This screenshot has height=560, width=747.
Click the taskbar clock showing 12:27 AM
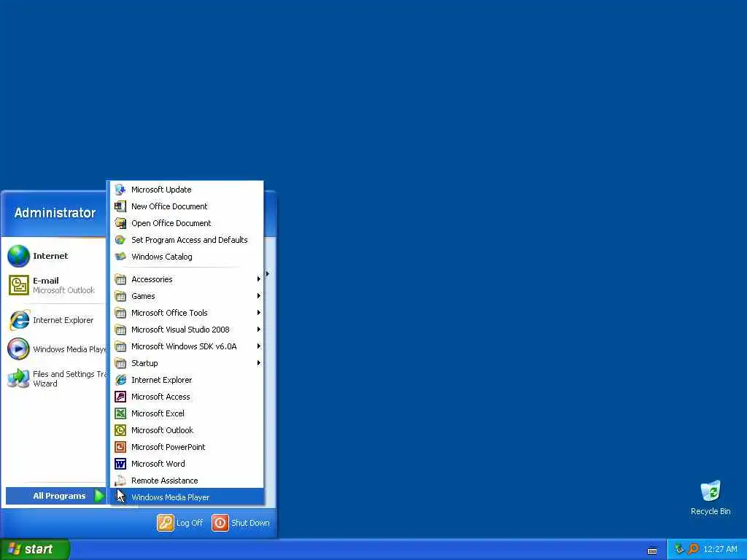(x=720, y=550)
